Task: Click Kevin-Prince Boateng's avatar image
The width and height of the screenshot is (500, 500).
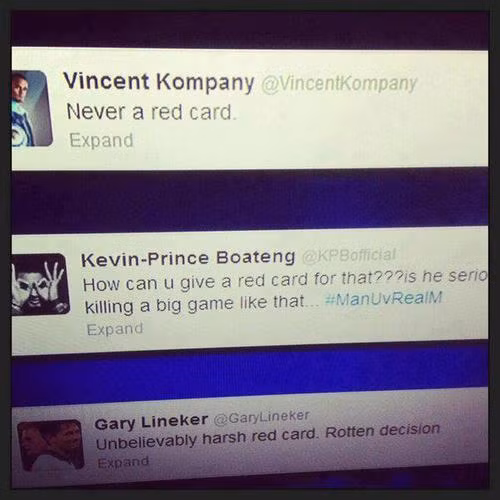Action: coord(40,284)
